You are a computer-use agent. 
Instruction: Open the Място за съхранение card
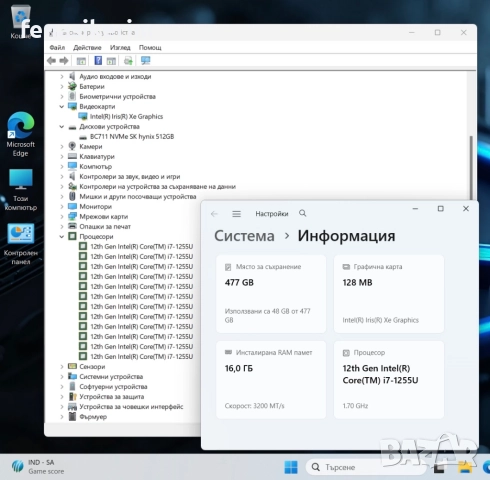click(271, 294)
